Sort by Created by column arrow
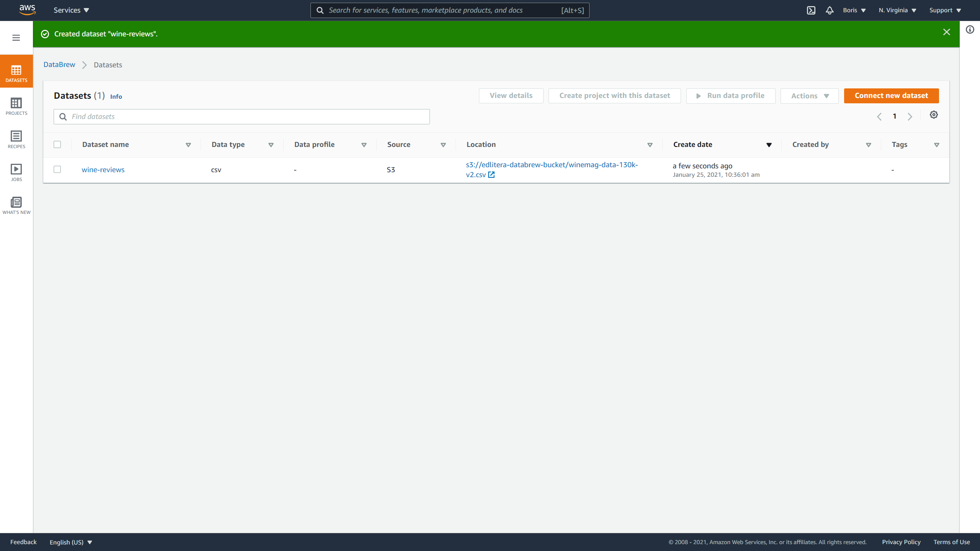980x551 pixels. (869, 145)
